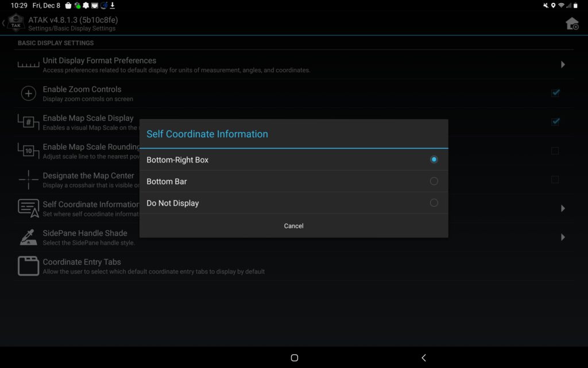The height and width of the screenshot is (368, 588).
Task: Expand the SidePane Handle Shade options
Action: click(x=563, y=237)
